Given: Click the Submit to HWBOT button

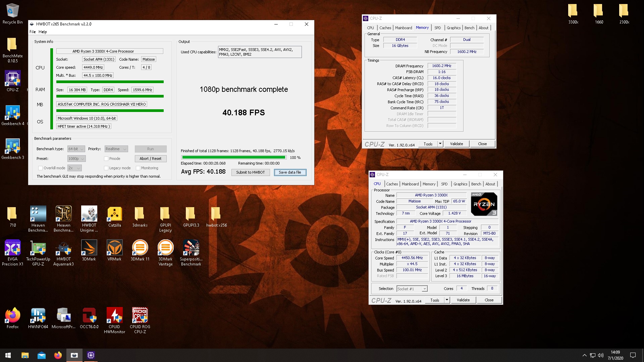Looking at the screenshot, I should [x=250, y=172].
